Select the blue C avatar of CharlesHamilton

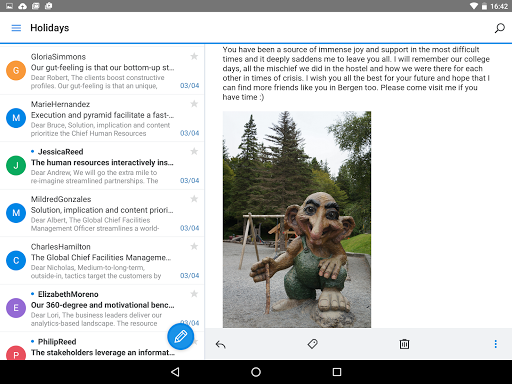[16, 260]
